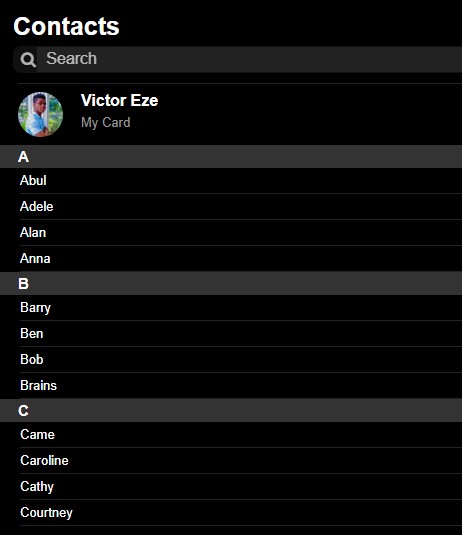Select the contact Cathy
This screenshot has width=462, height=535.
[x=241, y=486]
